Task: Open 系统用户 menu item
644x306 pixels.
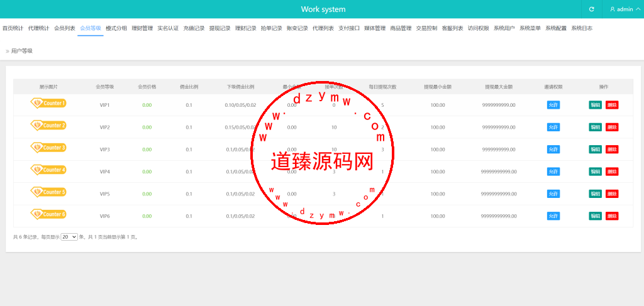Action: pos(504,28)
